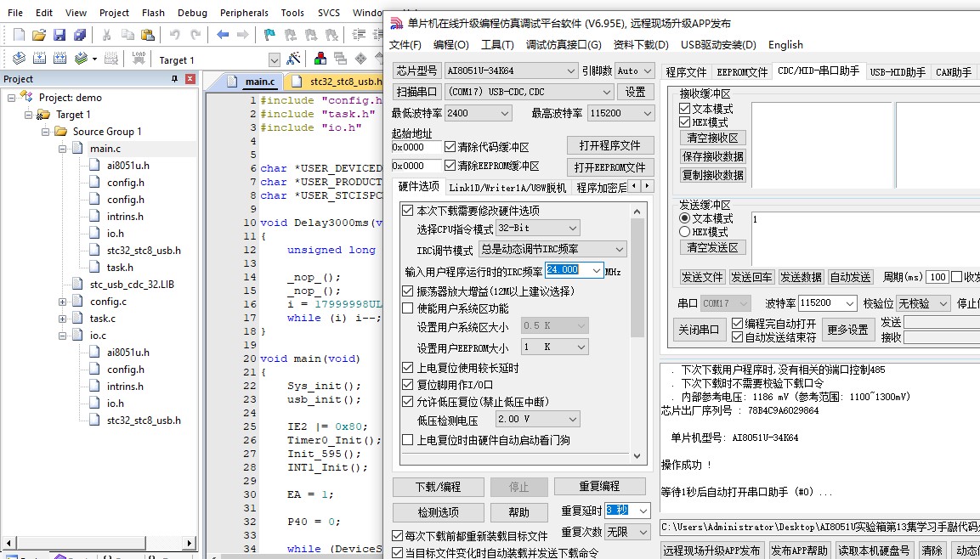Click 打开程序文件 button
Image resolution: width=980 pixels, height=559 pixels.
click(610, 145)
